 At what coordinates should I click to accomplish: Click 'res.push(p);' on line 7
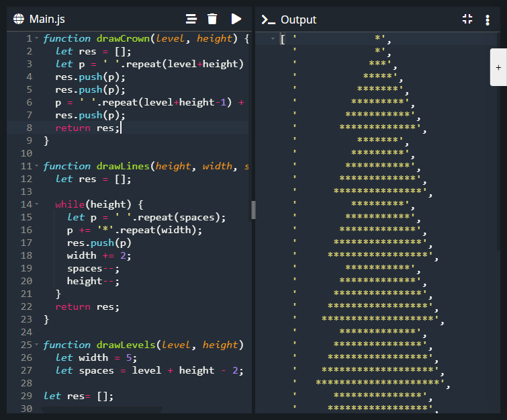pyautogui.click(x=90, y=115)
